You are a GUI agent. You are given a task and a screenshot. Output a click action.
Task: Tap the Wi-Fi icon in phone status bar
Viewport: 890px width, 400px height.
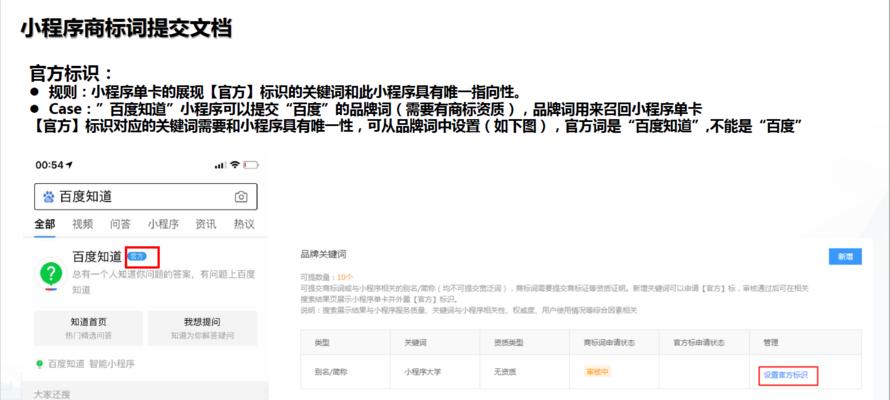[x=234, y=165]
